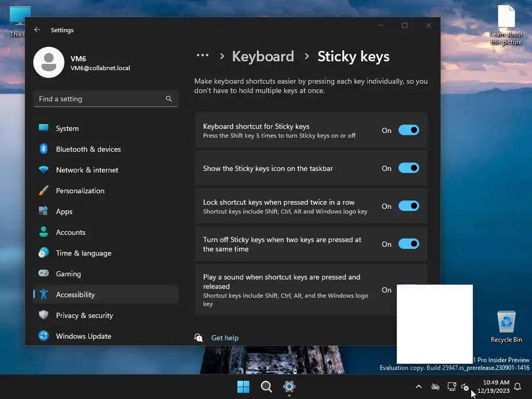Image resolution: width=532 pixels, height=399 pixels.
Task: Open the Apps settings category
Action: click(106, 211)
